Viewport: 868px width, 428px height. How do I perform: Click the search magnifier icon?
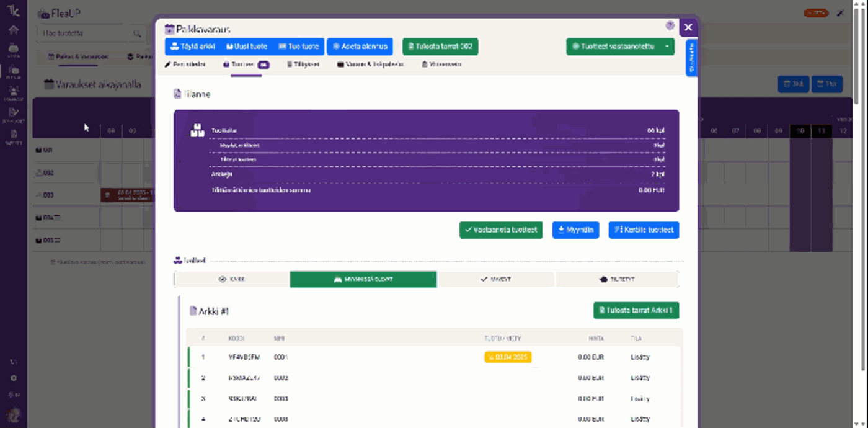point(137,33)
